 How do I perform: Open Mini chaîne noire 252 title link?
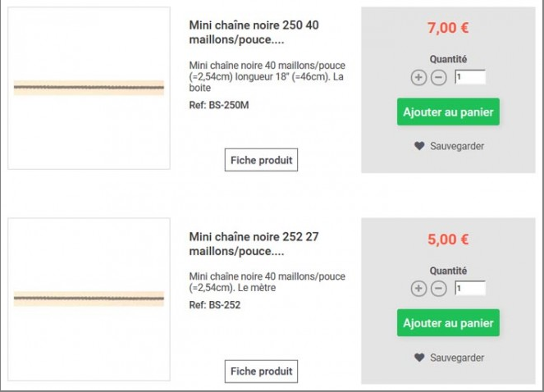[x=254, y=244]
